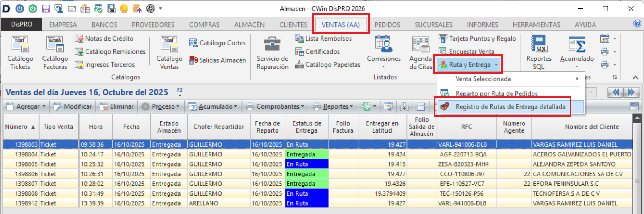Expand Venta Seleccionada submenu
The image size is (644, 214).
pyautogui.click(x=511, y=79)
